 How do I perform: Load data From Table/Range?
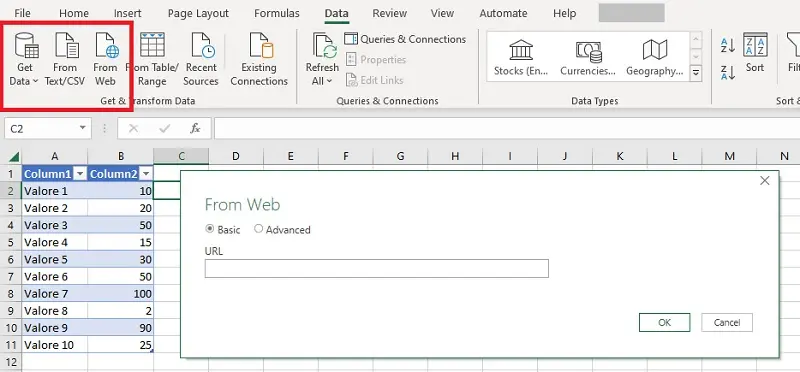click(x=152, y=59)
